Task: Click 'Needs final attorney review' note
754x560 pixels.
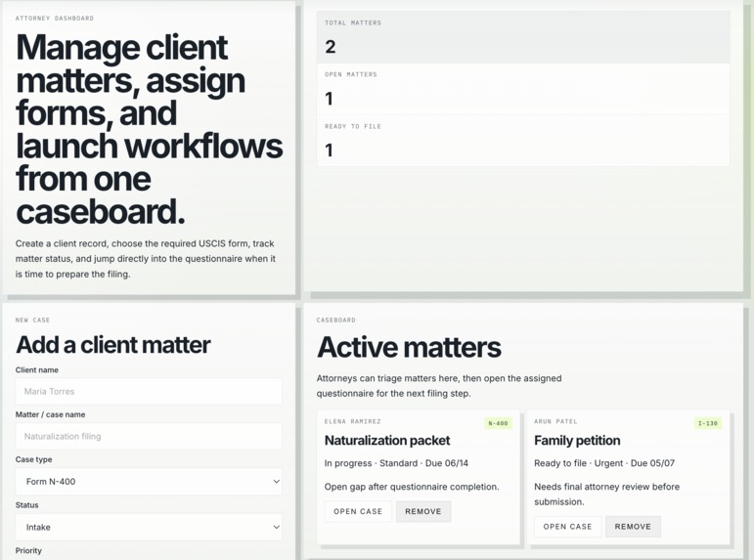Action: [607, 495]
